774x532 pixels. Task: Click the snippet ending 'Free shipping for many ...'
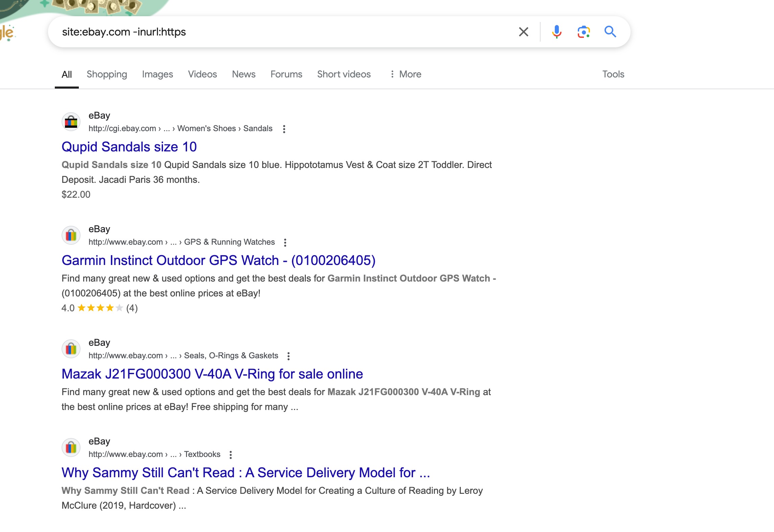(180, 407)
